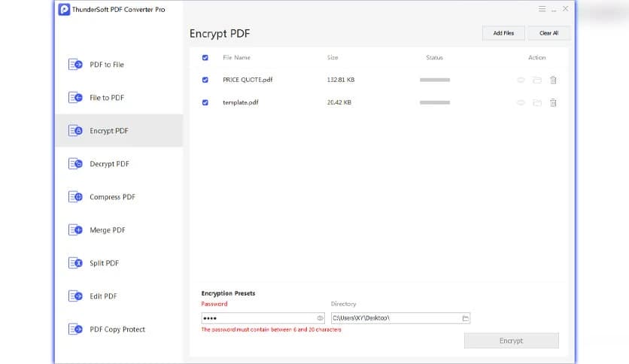Screen dimensions: 629x364
Task: Click the Edit PDF sidebar icon
Action: [75, 296]
